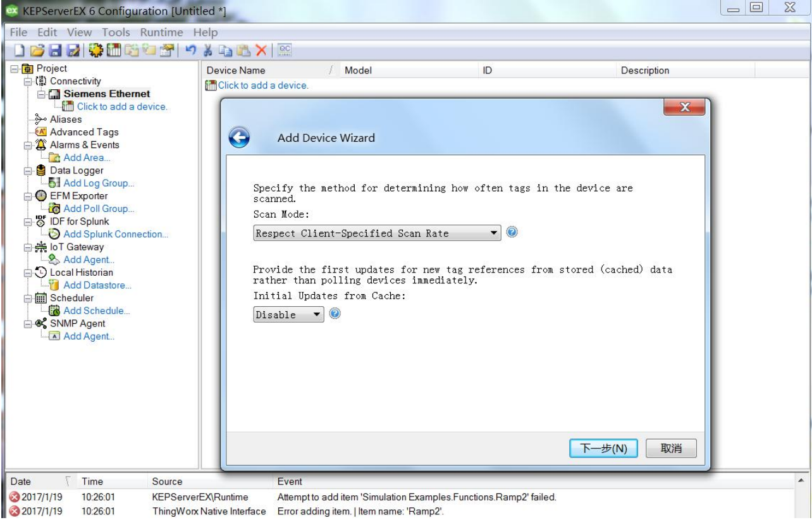812x520 pixels.
Task: Open the Runtime menu
Action: point(162,32)
